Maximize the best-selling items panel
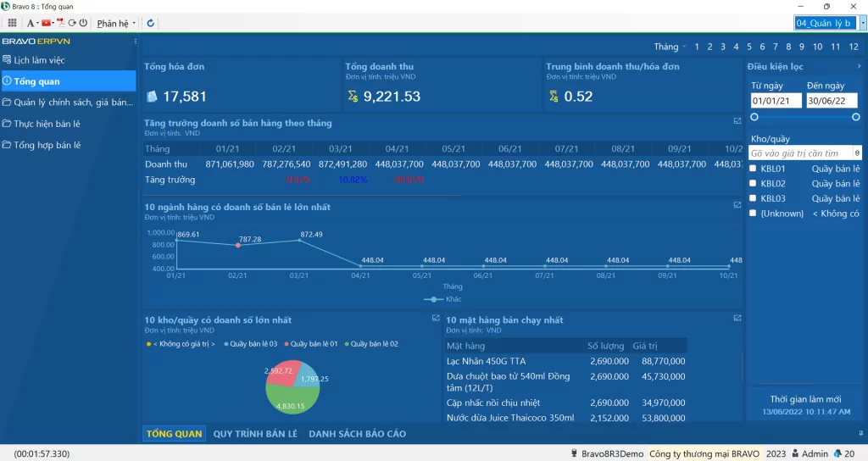Image resolution: width=868 pixels, height=461 pixels. tap(737, 318)
